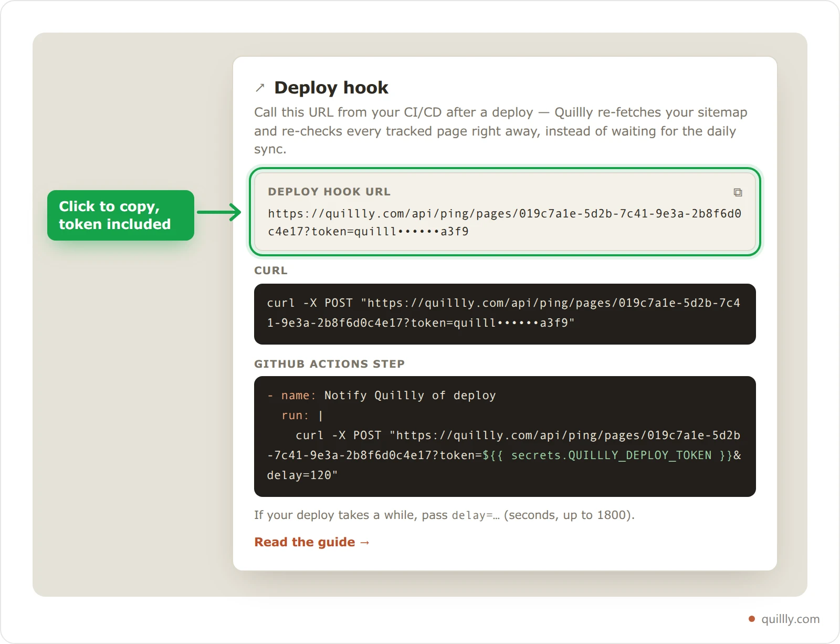Click the quillly.com footer label
840x644 pixels.
tap(790, 619)
